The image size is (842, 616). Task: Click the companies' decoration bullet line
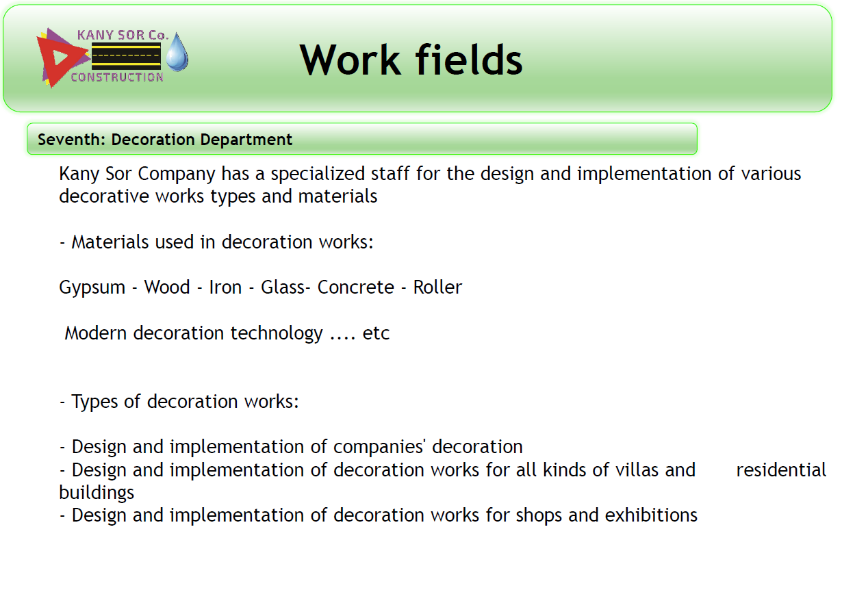point(291,447)
